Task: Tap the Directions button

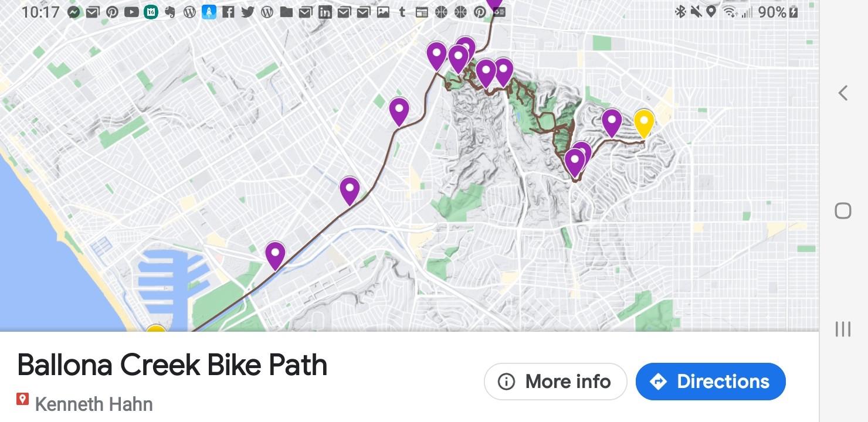Action: (x=710, y=382)
